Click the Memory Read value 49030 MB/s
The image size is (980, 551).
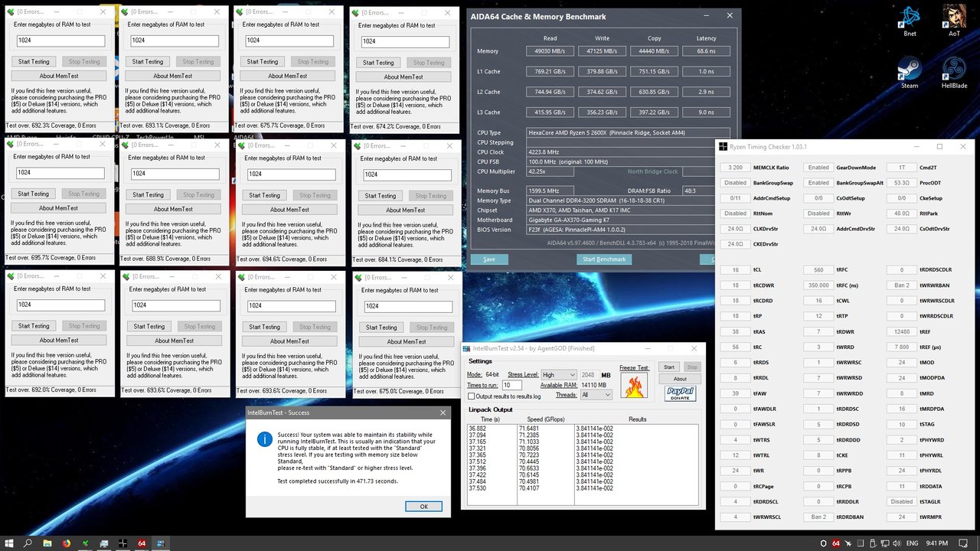point(550,51)
